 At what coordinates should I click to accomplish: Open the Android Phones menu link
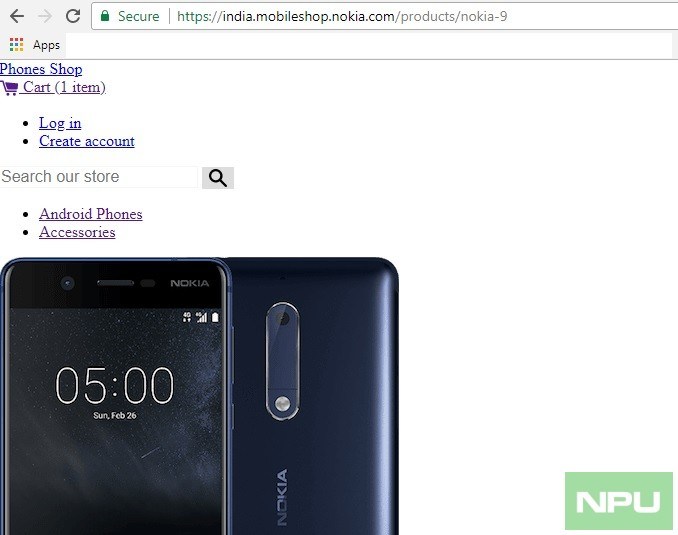tap(91, 214)
